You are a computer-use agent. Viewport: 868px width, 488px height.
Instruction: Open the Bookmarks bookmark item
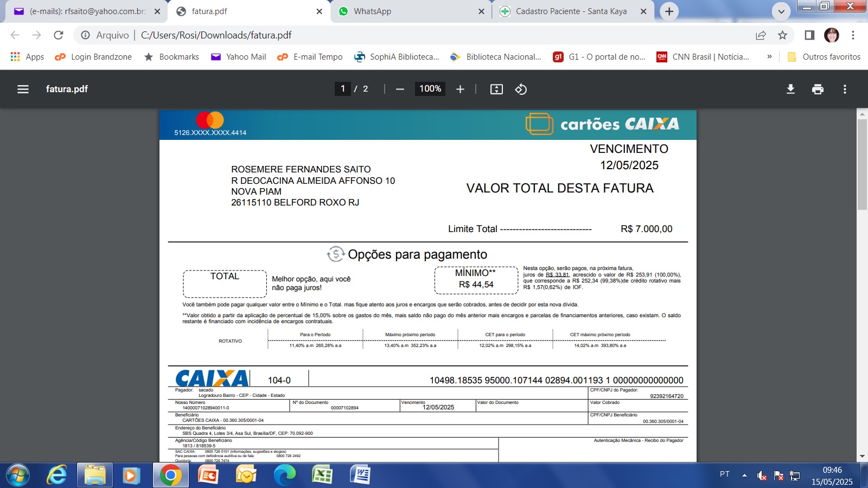click(171, 57)
